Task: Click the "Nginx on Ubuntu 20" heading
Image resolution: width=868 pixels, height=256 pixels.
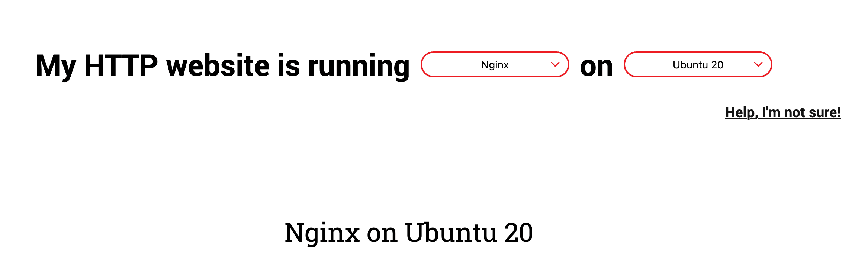Action: tap(409, 233)
